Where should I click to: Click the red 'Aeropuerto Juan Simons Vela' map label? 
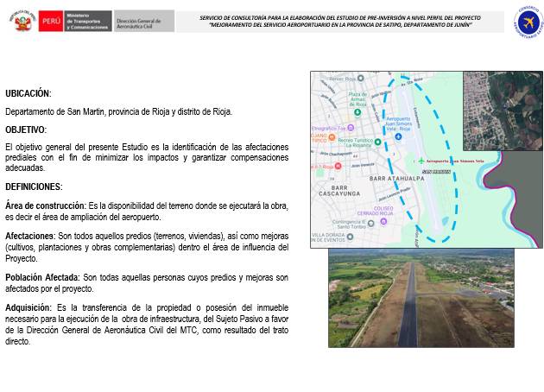point(455,161)
